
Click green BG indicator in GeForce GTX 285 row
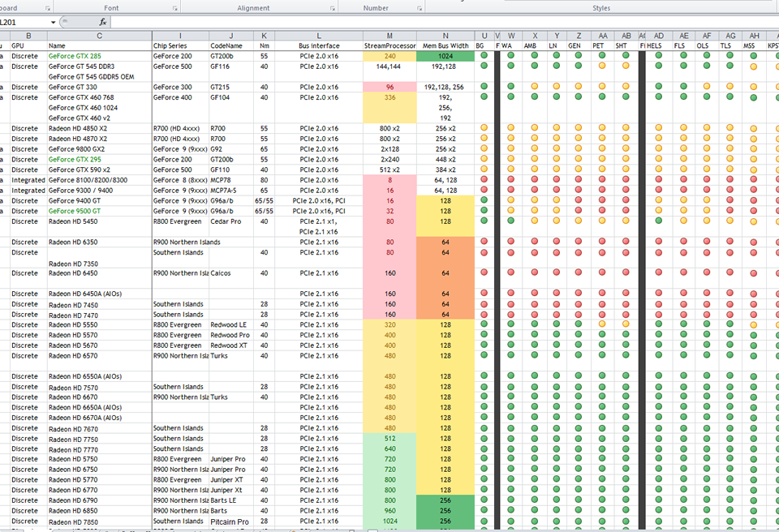(x=484, y=56)
